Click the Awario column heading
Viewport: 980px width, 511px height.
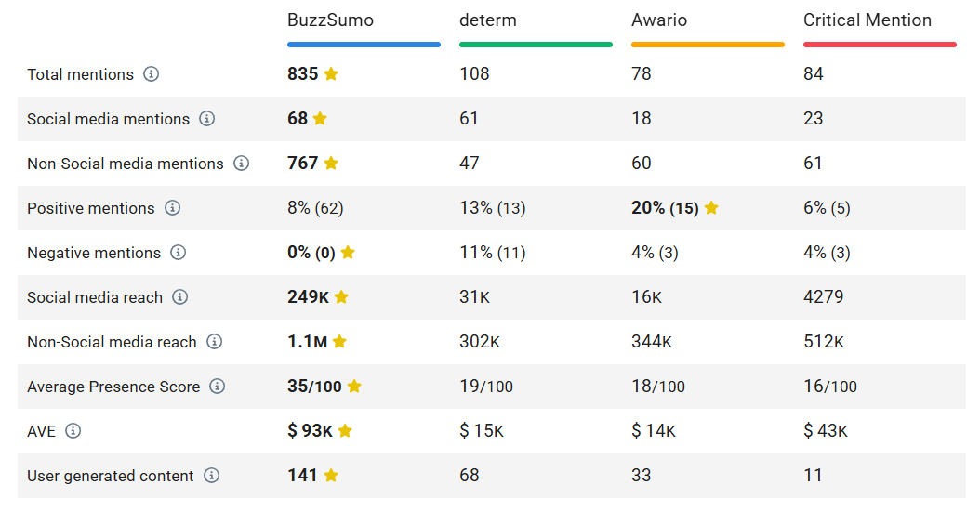[661, 20]
